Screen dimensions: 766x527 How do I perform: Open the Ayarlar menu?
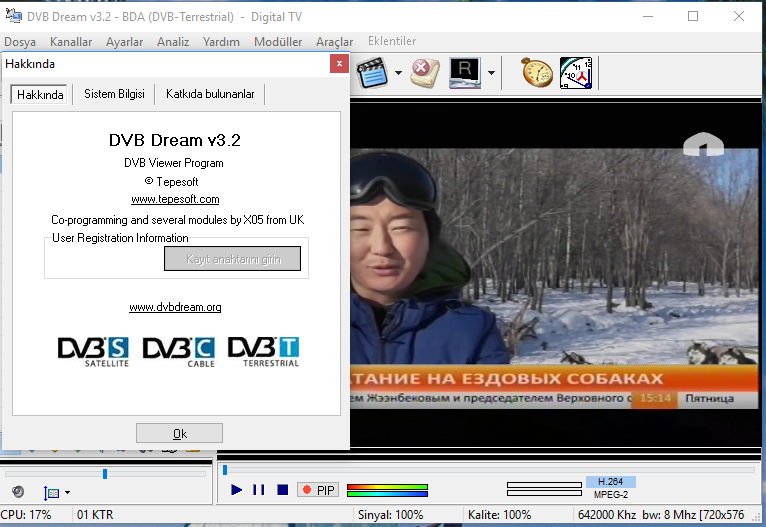(125, 42)
